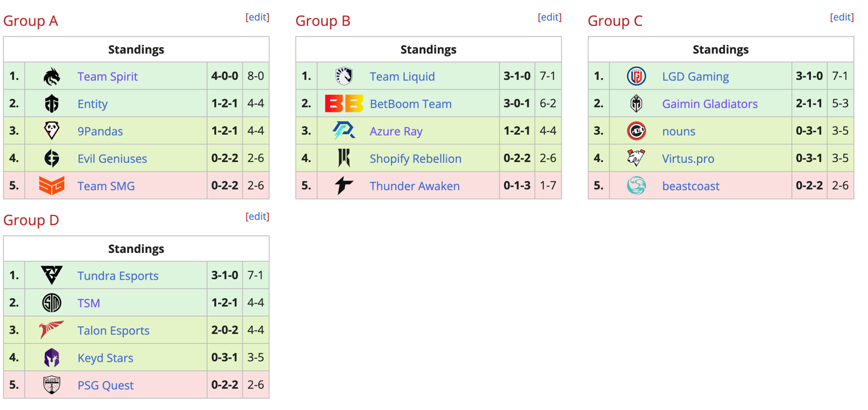
Task: Click the Team SMG orange logo
Action: click(51, 186)
